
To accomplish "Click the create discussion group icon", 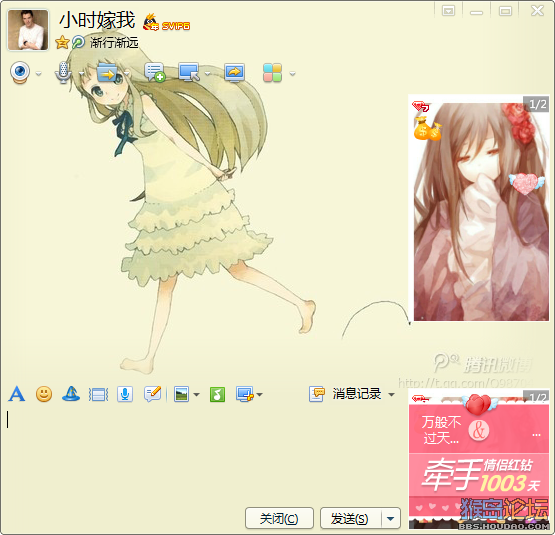I will [155, 73].
